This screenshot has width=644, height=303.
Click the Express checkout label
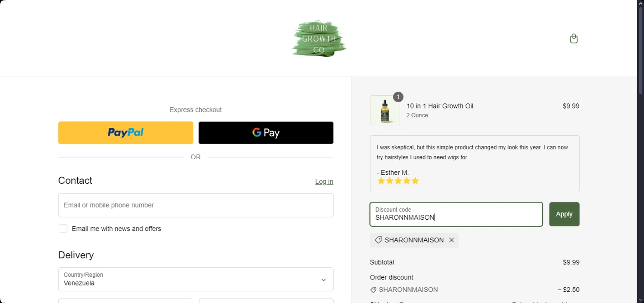pyautogui.click(x=196, y=110)
